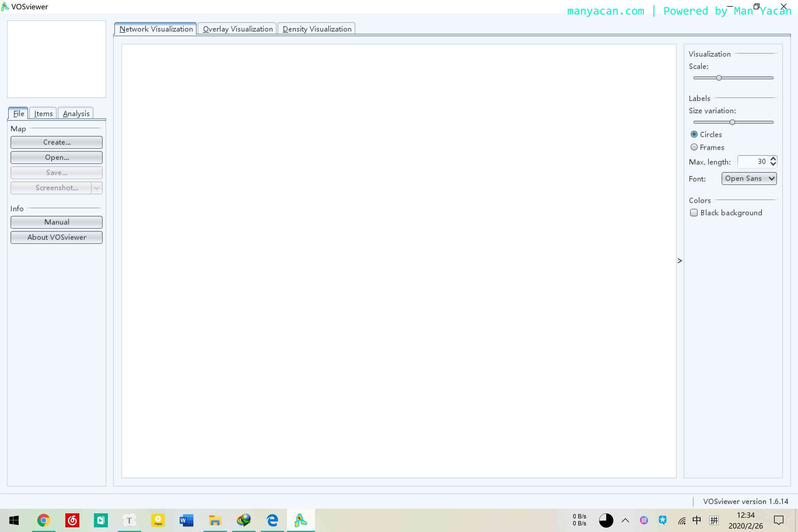Image resolution: width=798 pixels, height=532 pixels.
Task: Click the Manual button
Action: click(x=57, y=222)
